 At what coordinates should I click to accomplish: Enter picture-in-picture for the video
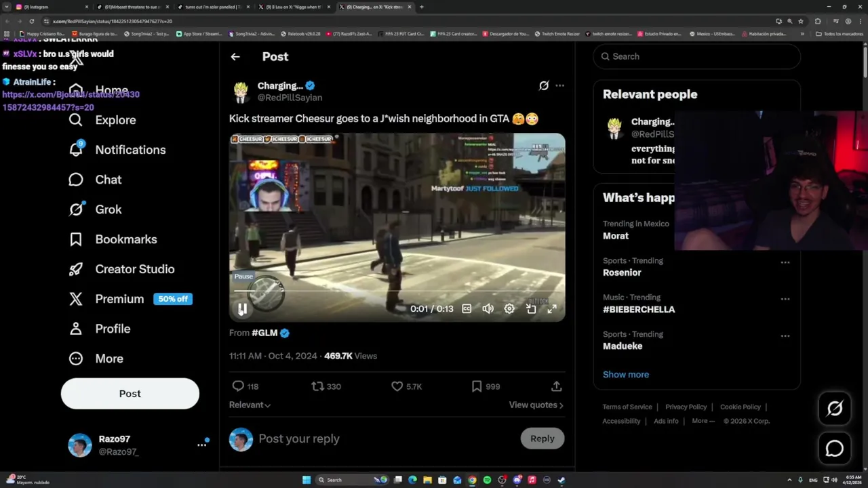531,309
